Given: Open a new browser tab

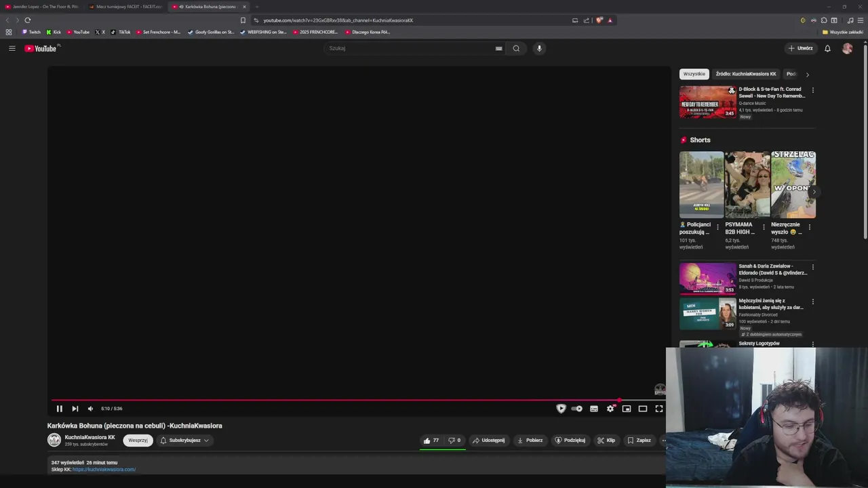Looking at the screenshot, I should coord(257,7).
